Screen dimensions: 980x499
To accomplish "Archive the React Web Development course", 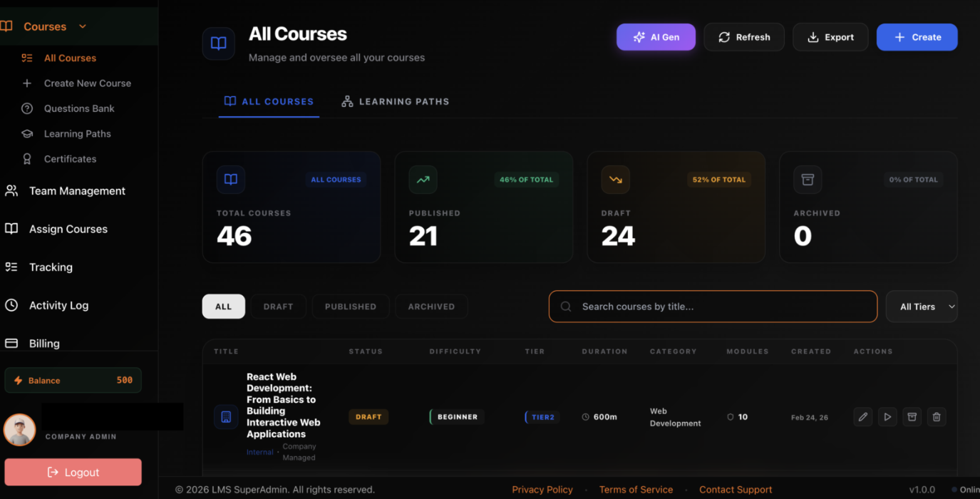I will click(912, 416).
